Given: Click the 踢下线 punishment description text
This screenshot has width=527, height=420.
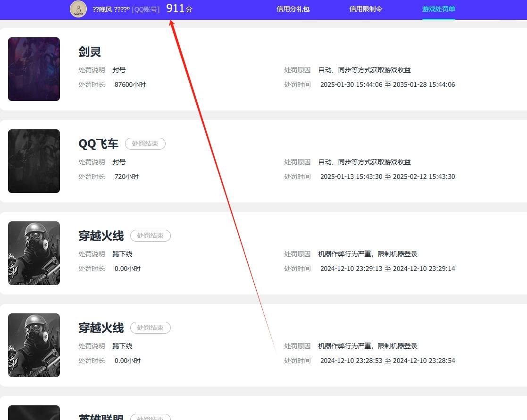Looking at the screenshot, I should [x=122, y=254].
